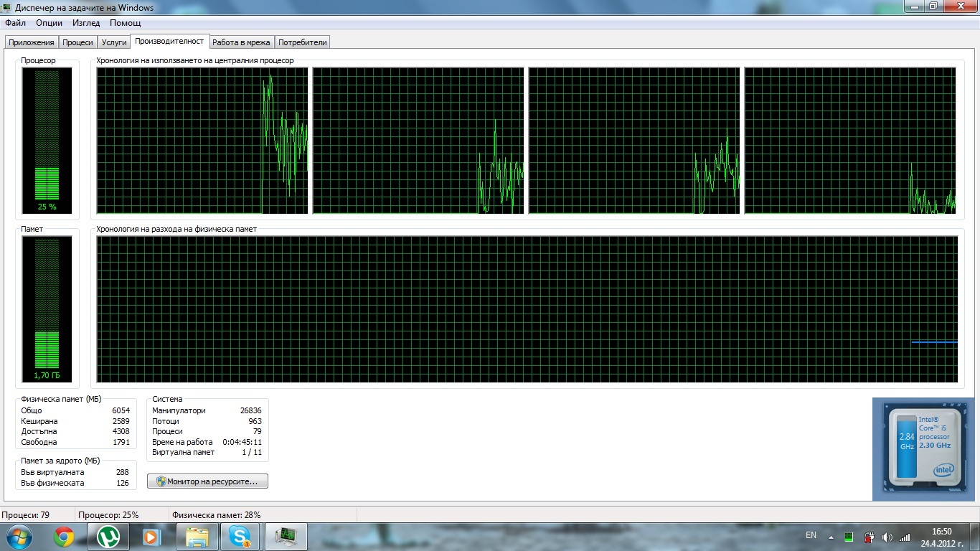Click the Потоци value 963
The image size is (980, 551).
(255, 421)
